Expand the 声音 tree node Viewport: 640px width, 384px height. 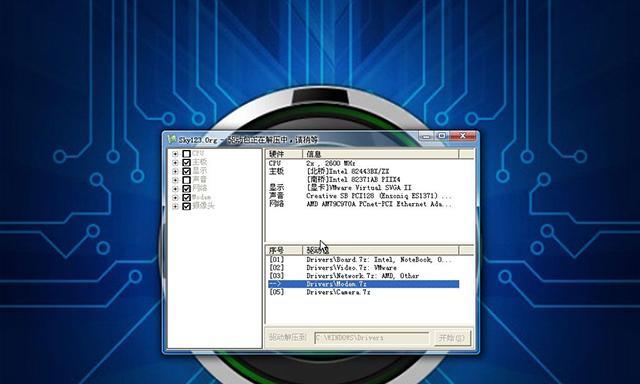[x=175, y=180]
